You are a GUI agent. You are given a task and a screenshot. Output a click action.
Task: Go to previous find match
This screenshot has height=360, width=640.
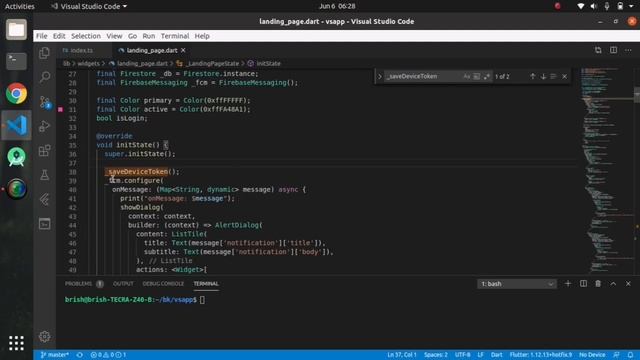532,76
